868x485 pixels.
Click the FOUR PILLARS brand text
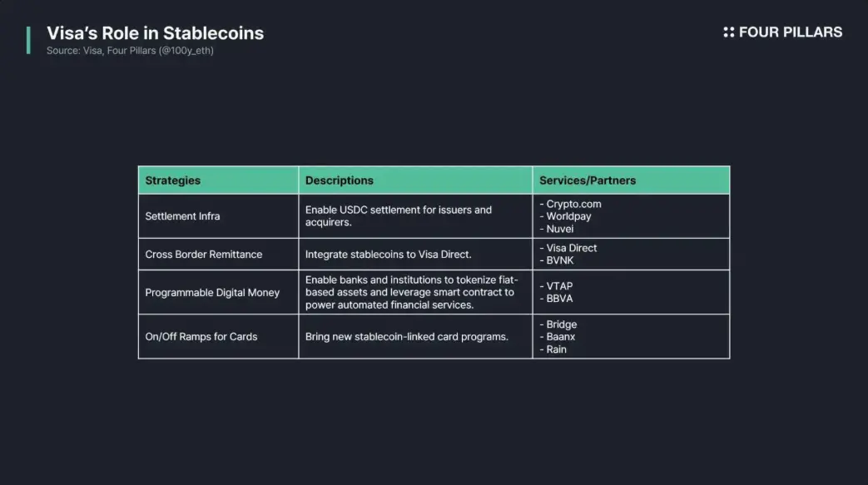coord(791,32)
